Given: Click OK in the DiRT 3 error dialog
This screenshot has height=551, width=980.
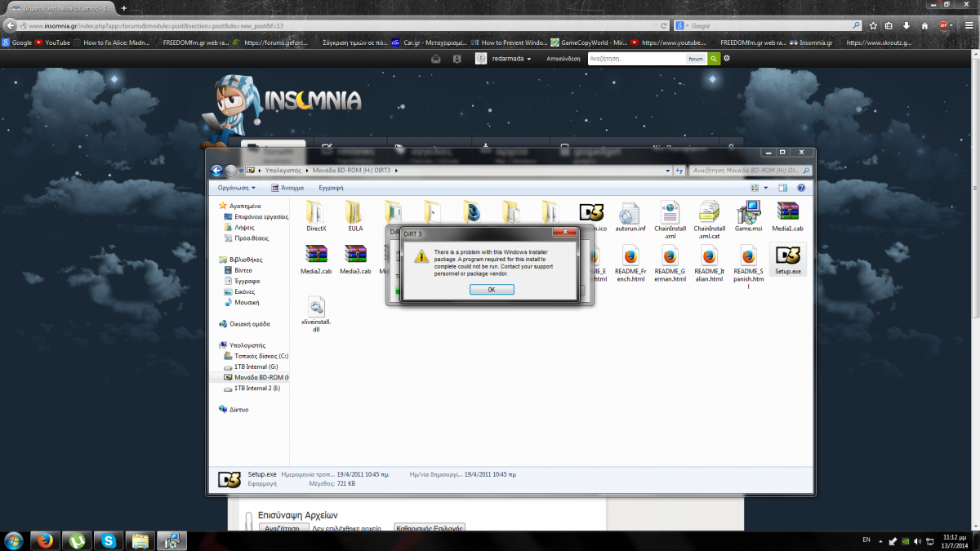Looking at the screenshot, I should (x=491, y=290).
